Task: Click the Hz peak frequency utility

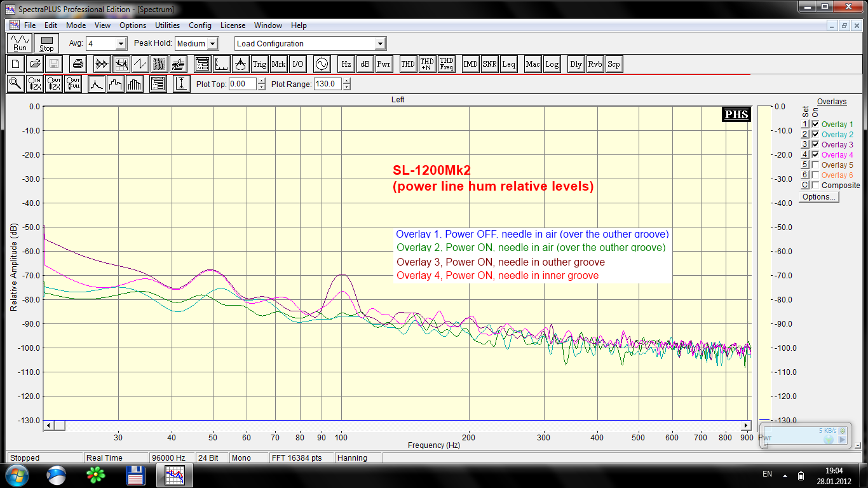Action: (346, 64)
